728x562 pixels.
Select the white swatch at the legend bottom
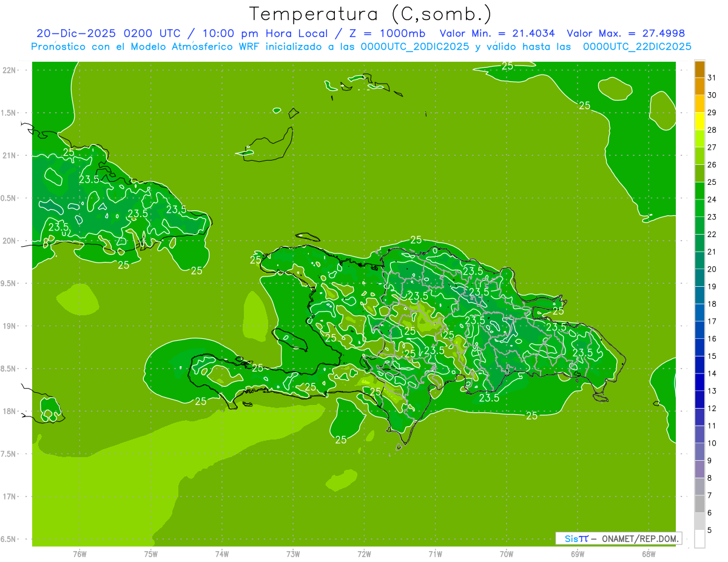pos(699,538)
